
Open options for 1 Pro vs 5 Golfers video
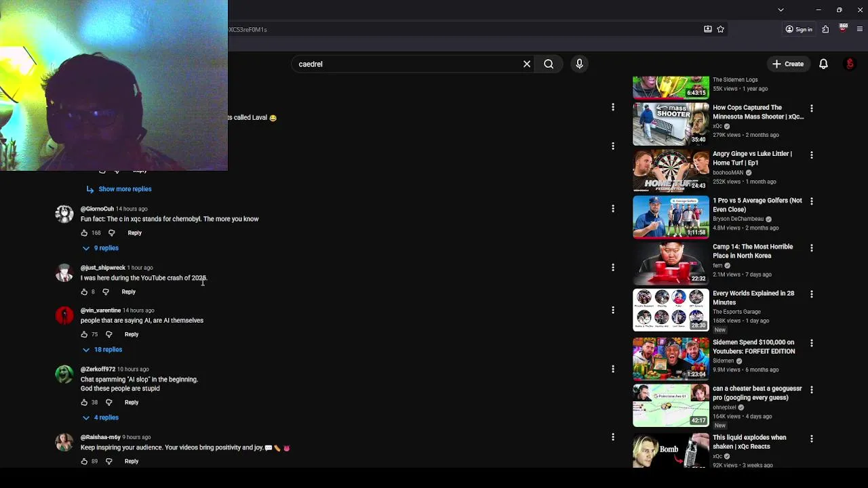[x=812, y=201]
